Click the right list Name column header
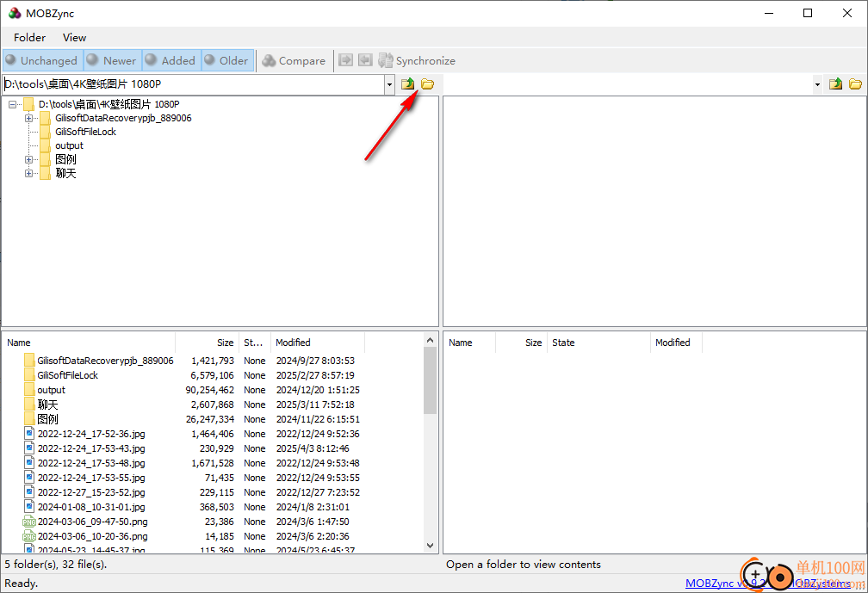This screenshot has height=593, width=868. pos(470,343)
